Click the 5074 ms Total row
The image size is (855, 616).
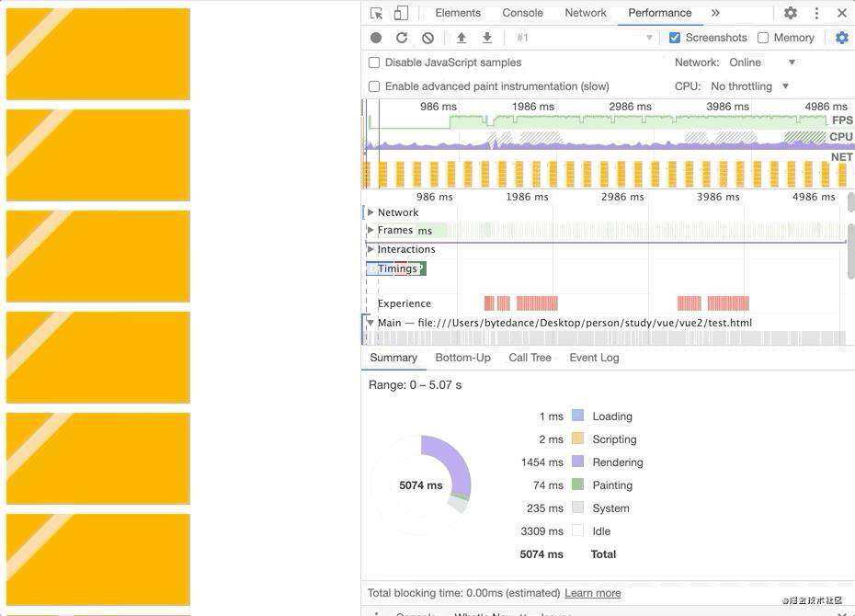tap(567, 554)
